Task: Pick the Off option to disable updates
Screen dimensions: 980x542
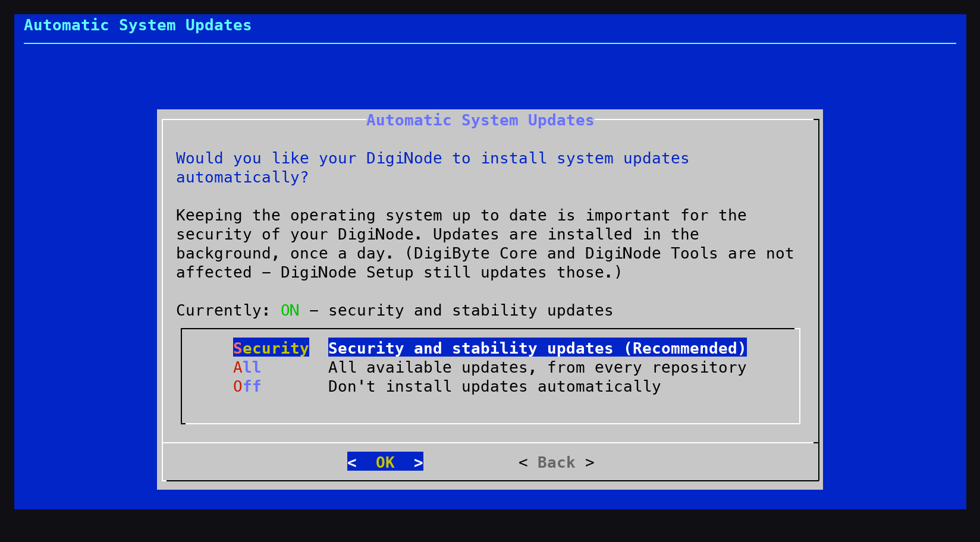Action: 247,386
